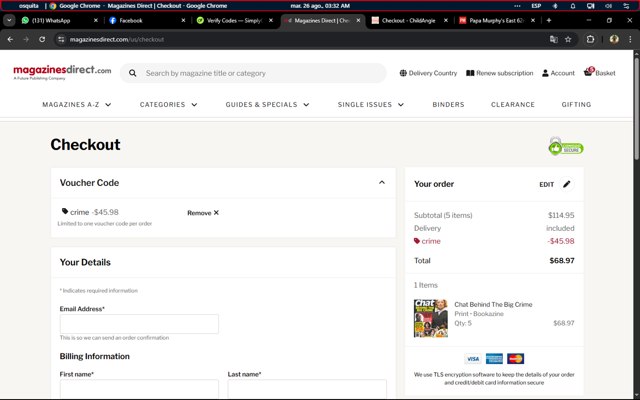
Task: Go to the Binders section
Action: pyautogui.click(x=448, y=104)
